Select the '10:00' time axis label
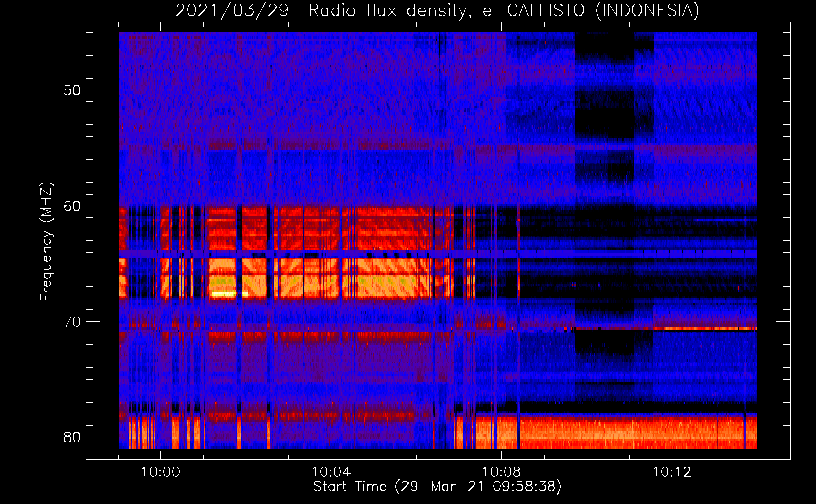 [160, 472]
